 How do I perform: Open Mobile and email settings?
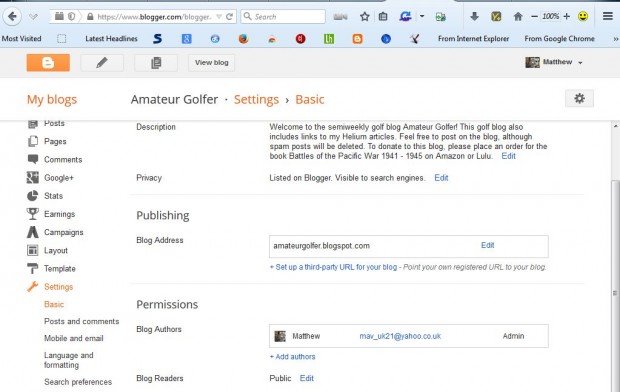pos(74,338)
